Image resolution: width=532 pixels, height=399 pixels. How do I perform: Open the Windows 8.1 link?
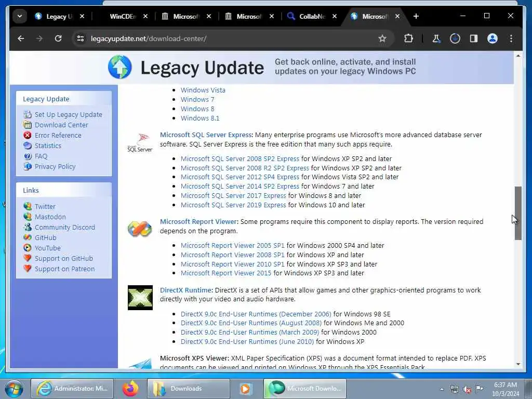(200, 118)
